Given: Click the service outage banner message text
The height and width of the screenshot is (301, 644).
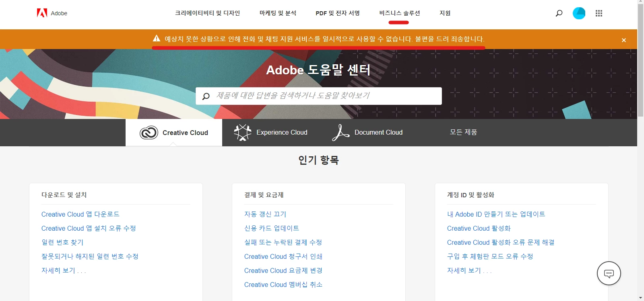Looking at the screenshot, I should pos(324,39).
